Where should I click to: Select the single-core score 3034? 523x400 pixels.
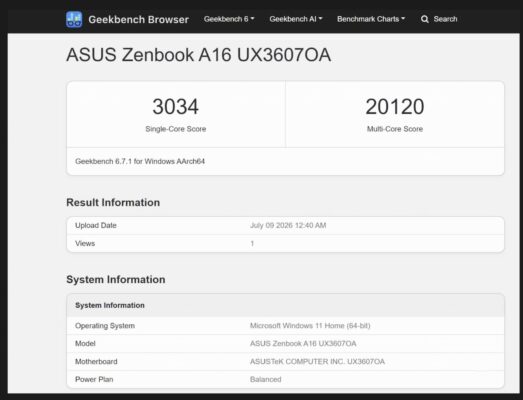click(175, 106)
